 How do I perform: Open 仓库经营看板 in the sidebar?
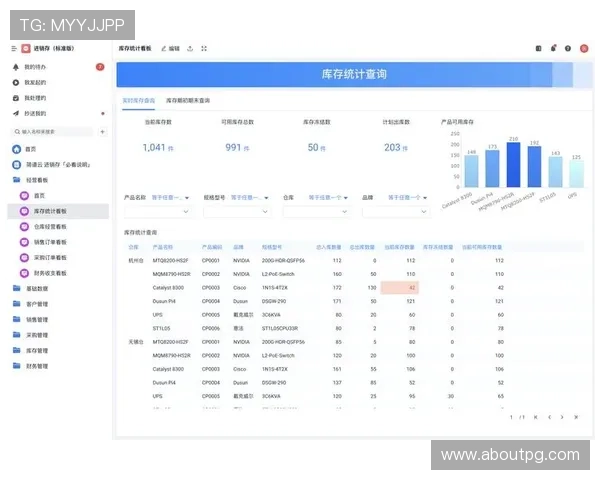coord(54,226)
